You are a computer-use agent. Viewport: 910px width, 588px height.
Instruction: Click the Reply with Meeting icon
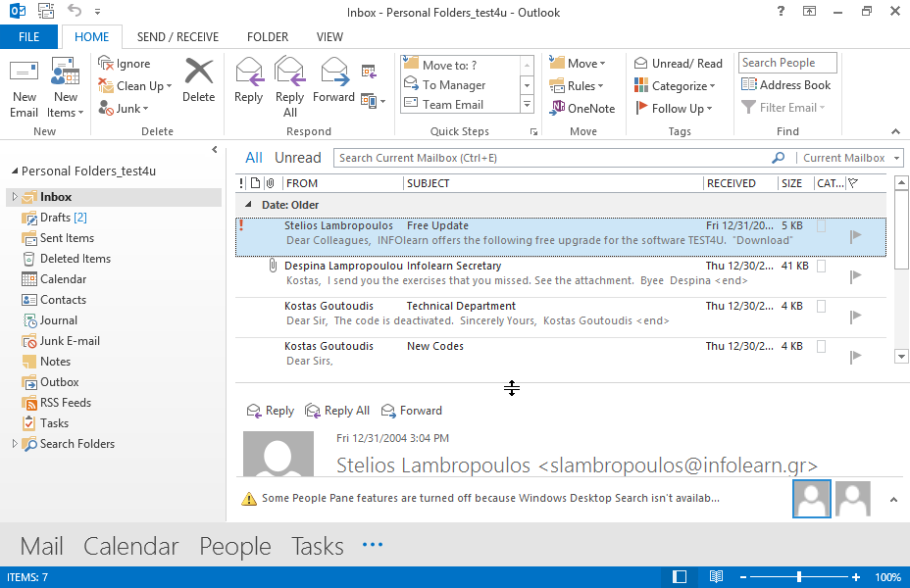point(369,72)
